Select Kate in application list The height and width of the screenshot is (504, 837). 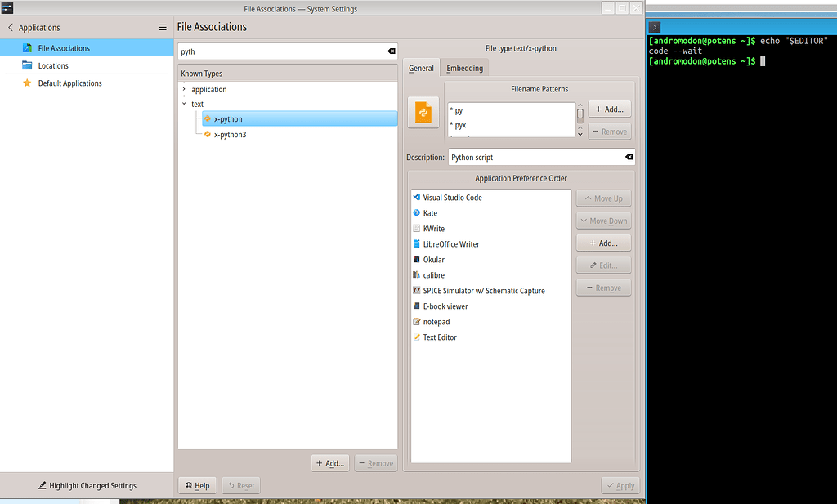coord(430,213)
